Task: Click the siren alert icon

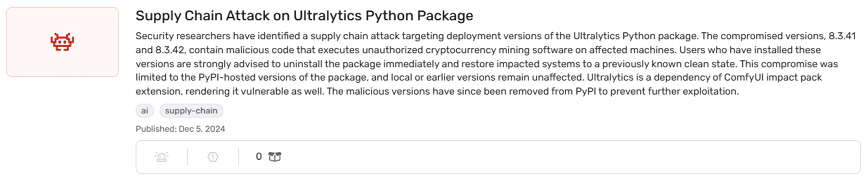Action: click(x=162, y=157)
